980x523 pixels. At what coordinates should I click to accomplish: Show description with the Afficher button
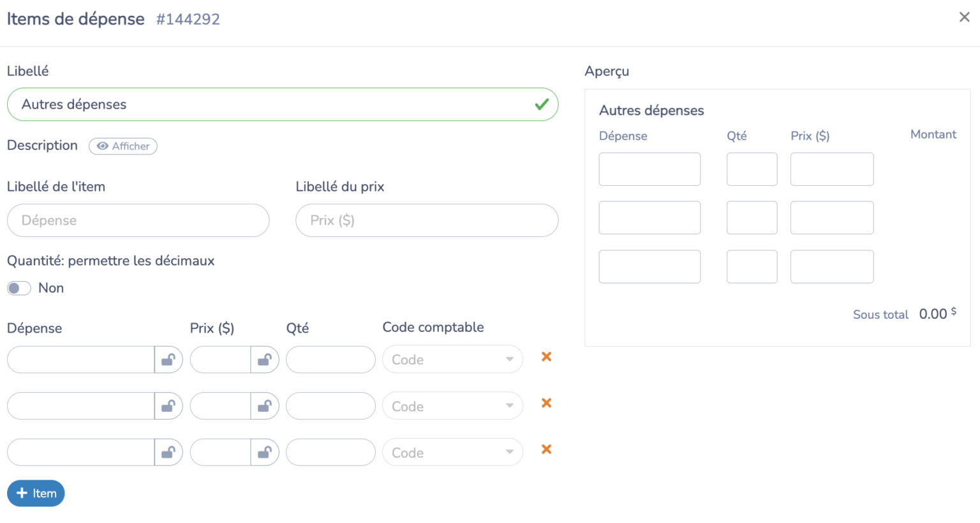(x=123, y=146)
